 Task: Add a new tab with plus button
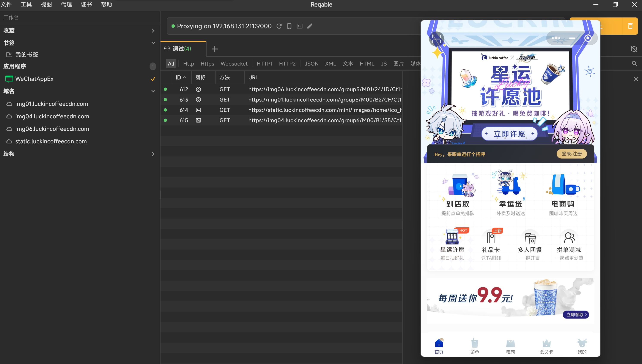click(215, 49)
